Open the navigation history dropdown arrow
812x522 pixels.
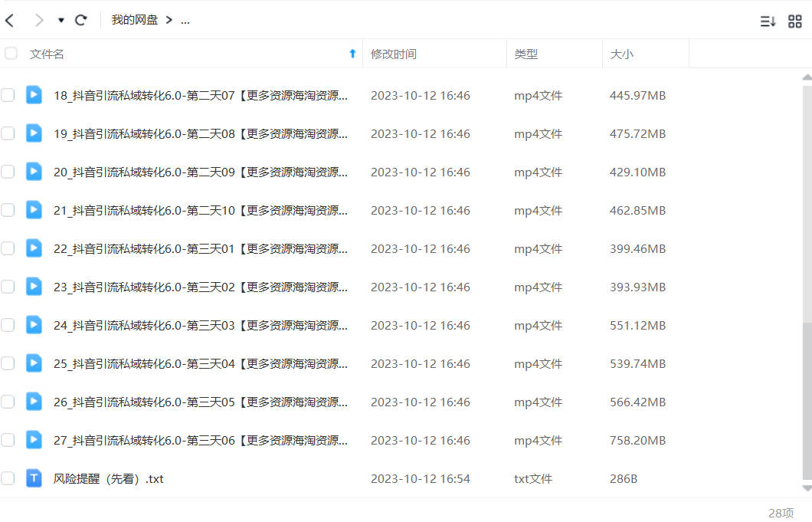click(x=61, y=20)
